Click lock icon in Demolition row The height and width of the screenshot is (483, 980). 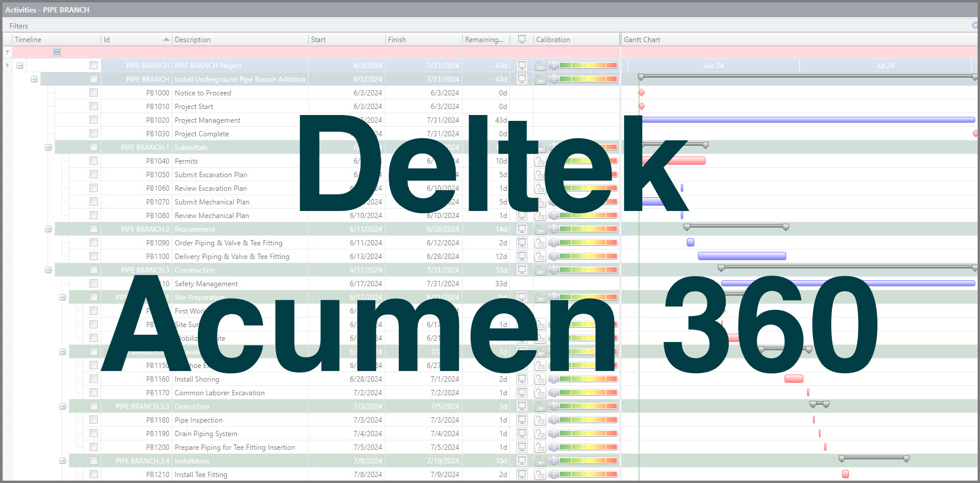pyautogui.click(x=540, y=406)
